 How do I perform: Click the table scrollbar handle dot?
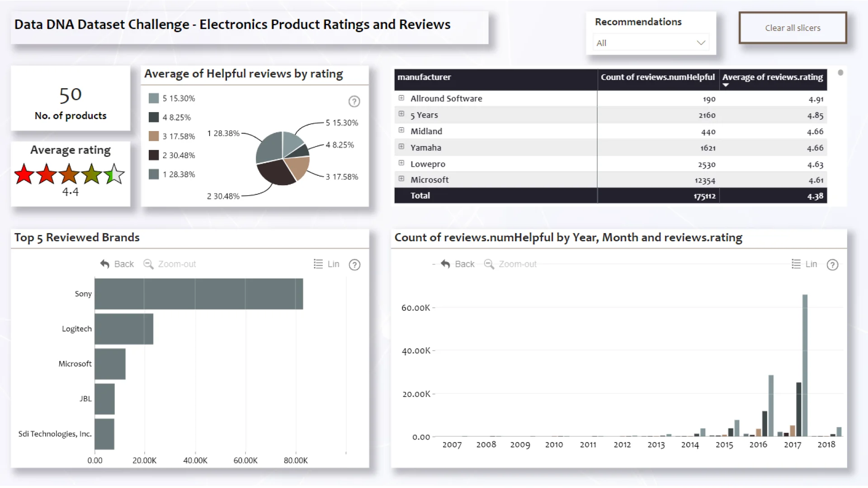[x=840, y=73]
